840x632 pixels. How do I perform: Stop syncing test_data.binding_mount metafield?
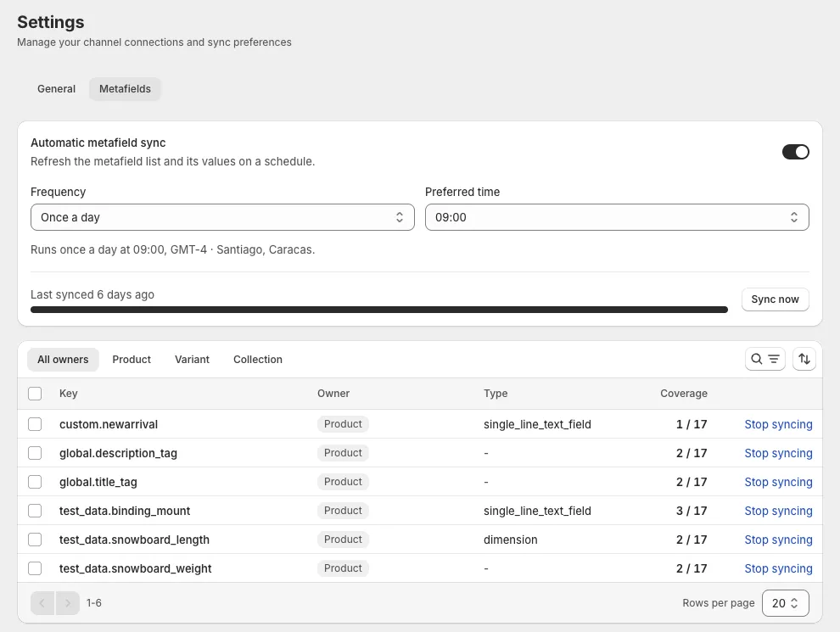tap(778, 511)
